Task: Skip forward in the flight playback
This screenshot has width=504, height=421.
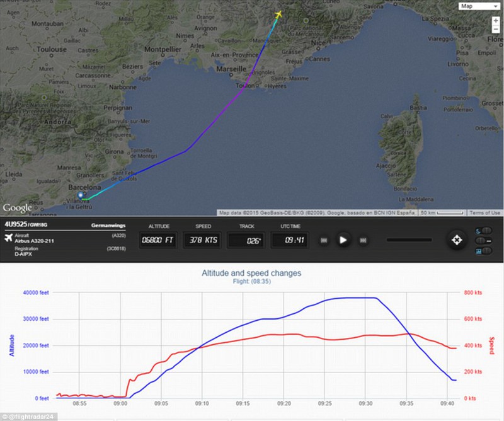Action: coord(364,240)
